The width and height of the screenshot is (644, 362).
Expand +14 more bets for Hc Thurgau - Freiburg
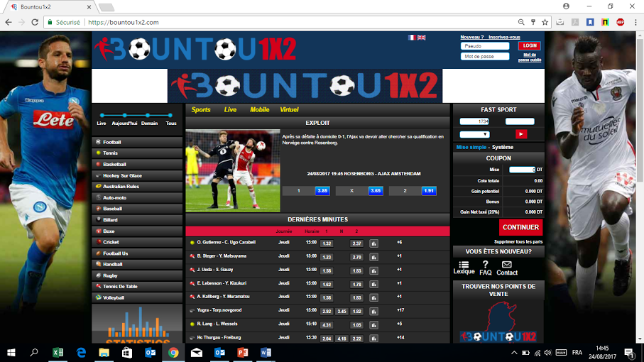pyautogui.click(x=400, y=337)
